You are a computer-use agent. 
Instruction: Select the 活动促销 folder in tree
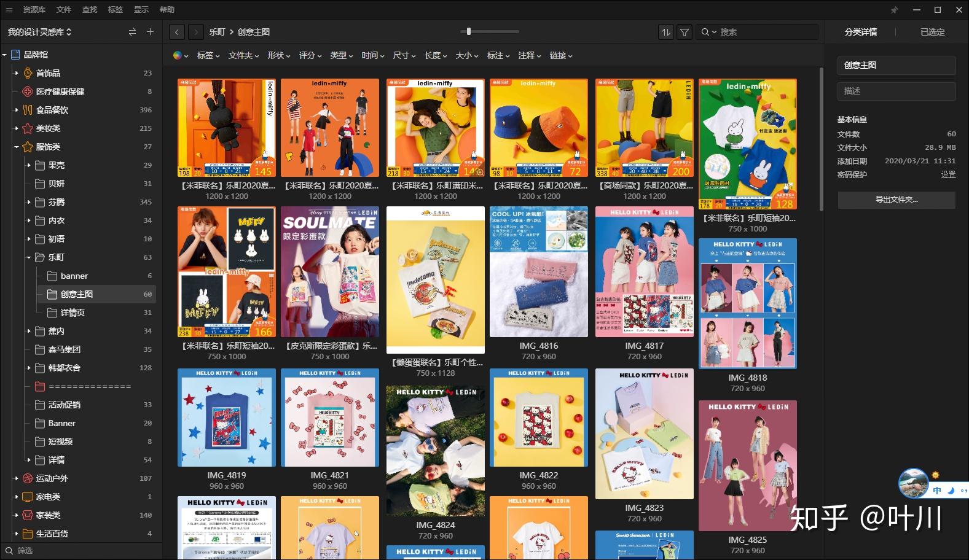pyautogui.click(x=65, y=405)
